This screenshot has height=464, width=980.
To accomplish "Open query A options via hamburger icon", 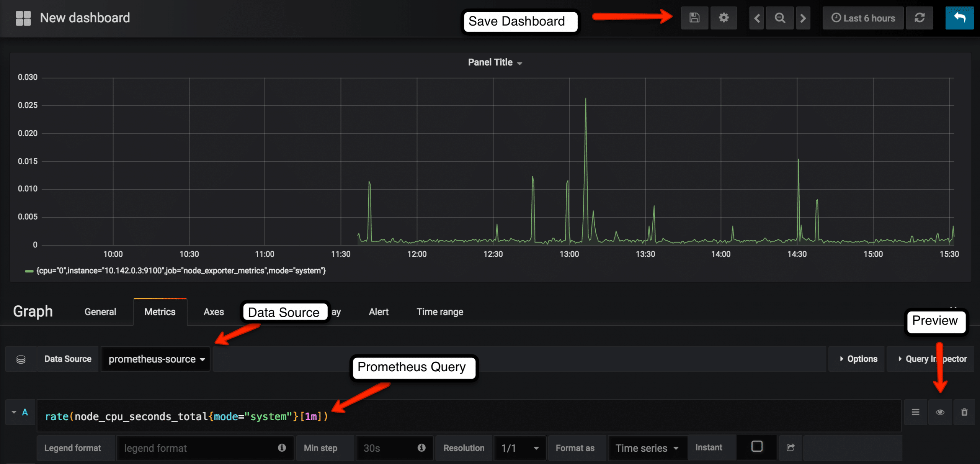I will [915, 412].
